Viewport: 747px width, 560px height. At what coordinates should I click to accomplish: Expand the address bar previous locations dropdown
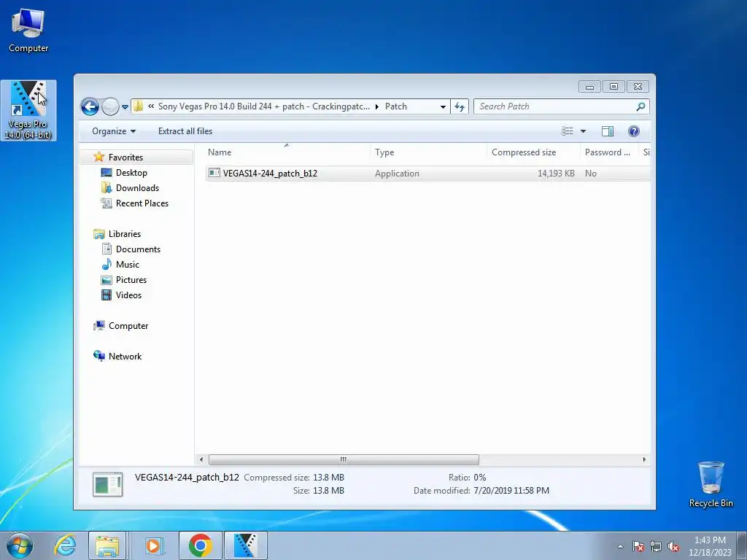[443, 106]
